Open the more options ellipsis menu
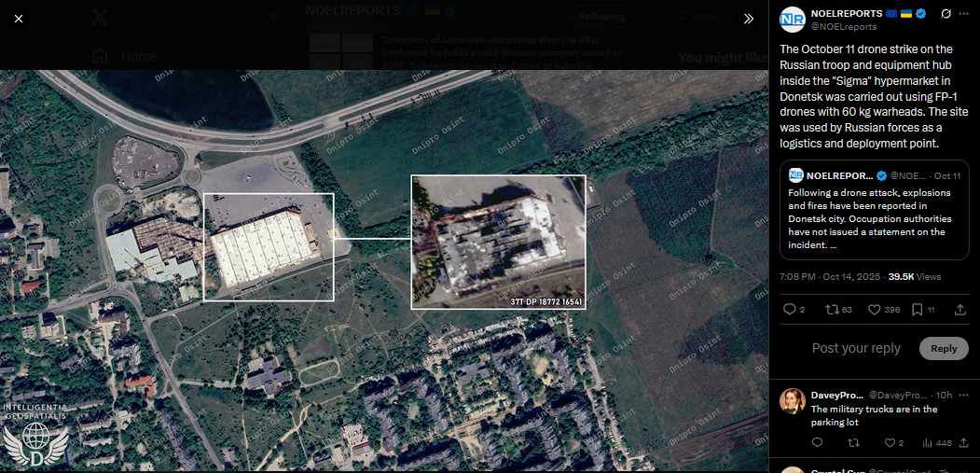Screen dimensions: 980x473 click(964, 14)
